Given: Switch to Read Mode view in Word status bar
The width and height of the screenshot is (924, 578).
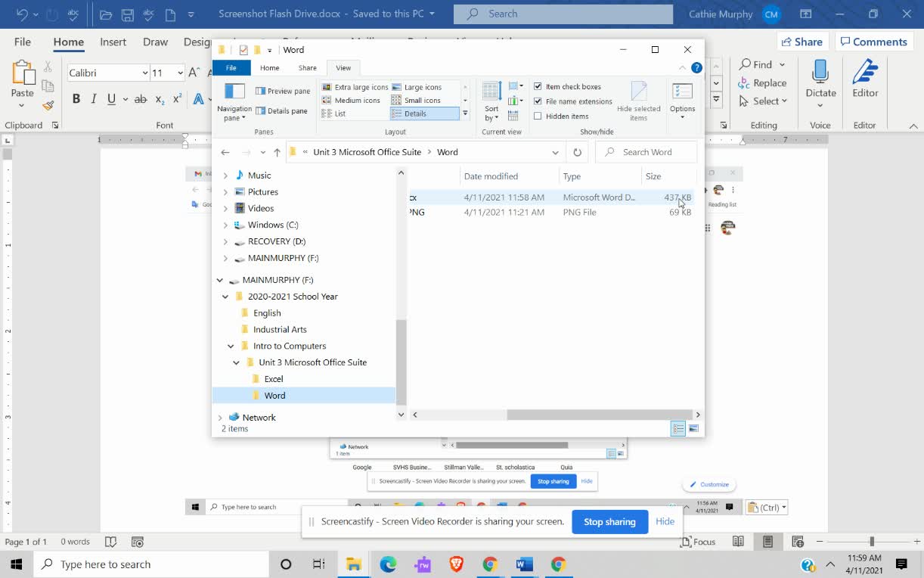Looking at the screenshot, I should [738, 542].
